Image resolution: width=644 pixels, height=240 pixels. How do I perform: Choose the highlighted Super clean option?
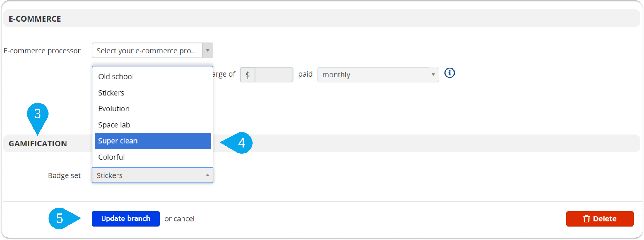152,141
